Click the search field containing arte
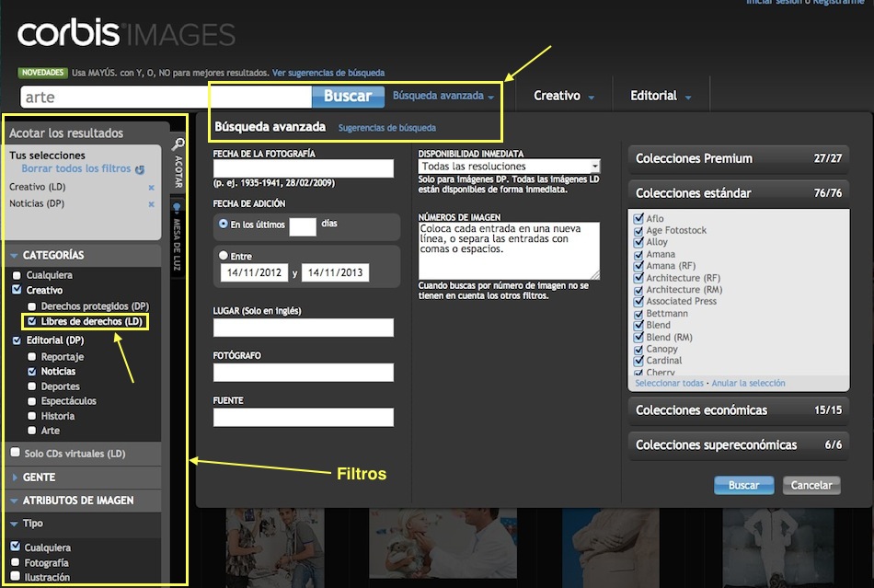This screenshot has height=588, width=874. point(138,96)
